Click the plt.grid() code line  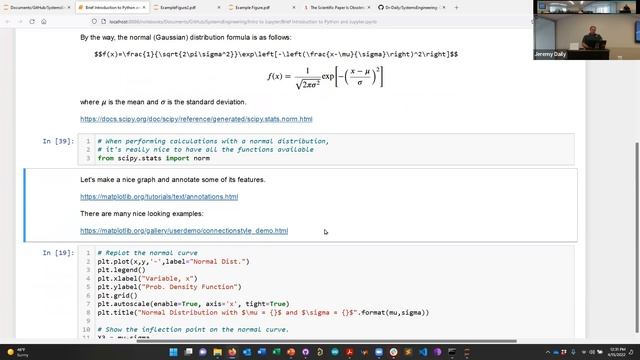click(x=118, y=296)
